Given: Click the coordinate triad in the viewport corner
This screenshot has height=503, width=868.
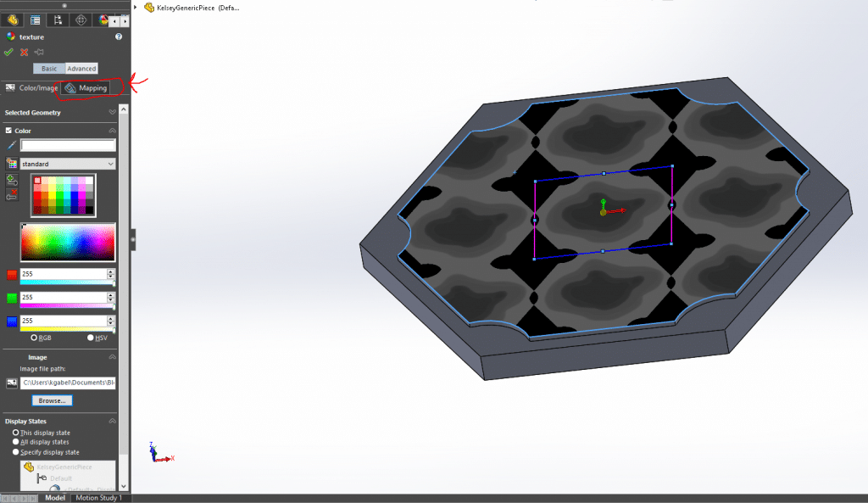Looking at the screenshot, I should coord(160,453).
